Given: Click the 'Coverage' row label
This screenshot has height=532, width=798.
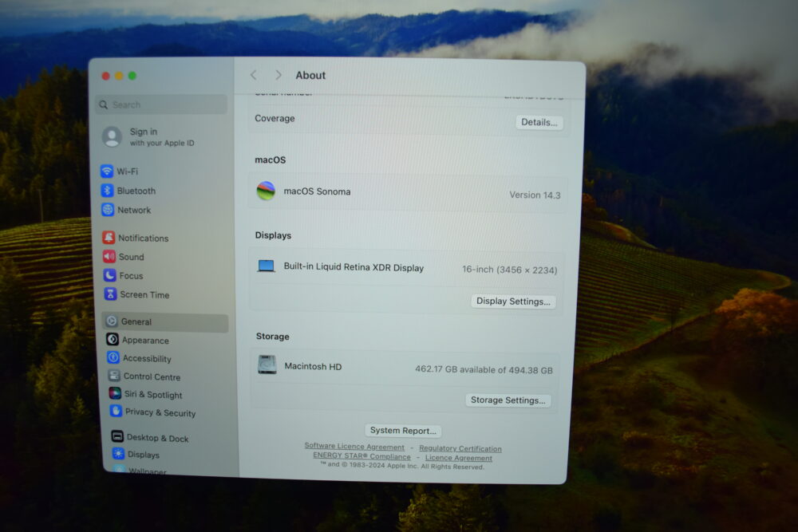Looking at the screenshot, I should pyautogui.click(x=275, y=118).
